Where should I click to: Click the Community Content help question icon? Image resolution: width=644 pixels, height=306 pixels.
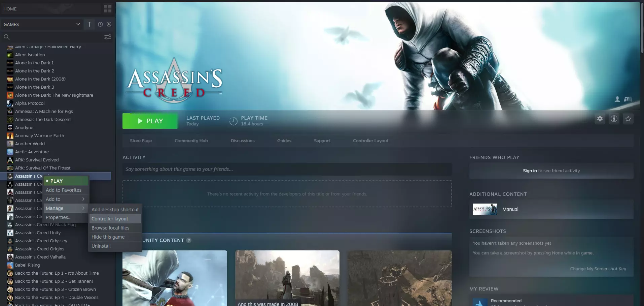click(189, 240)
